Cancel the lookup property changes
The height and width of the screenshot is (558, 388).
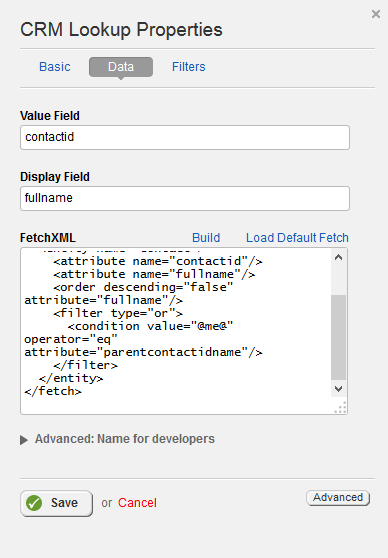pos(137,503)
